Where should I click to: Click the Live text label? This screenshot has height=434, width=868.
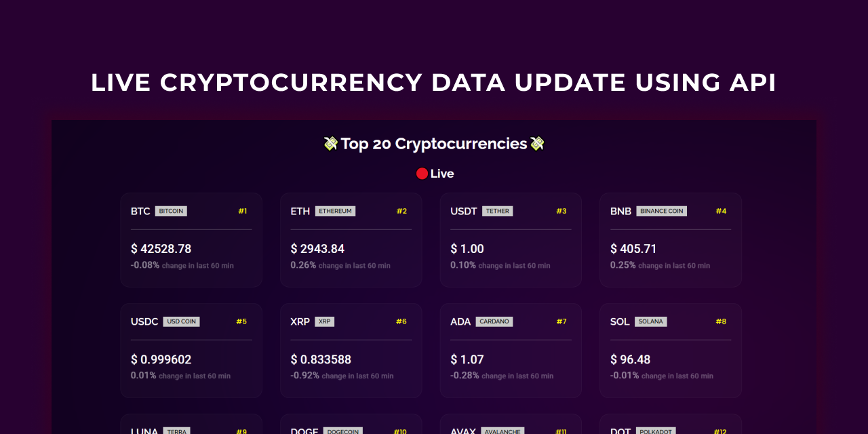point(441,173)
